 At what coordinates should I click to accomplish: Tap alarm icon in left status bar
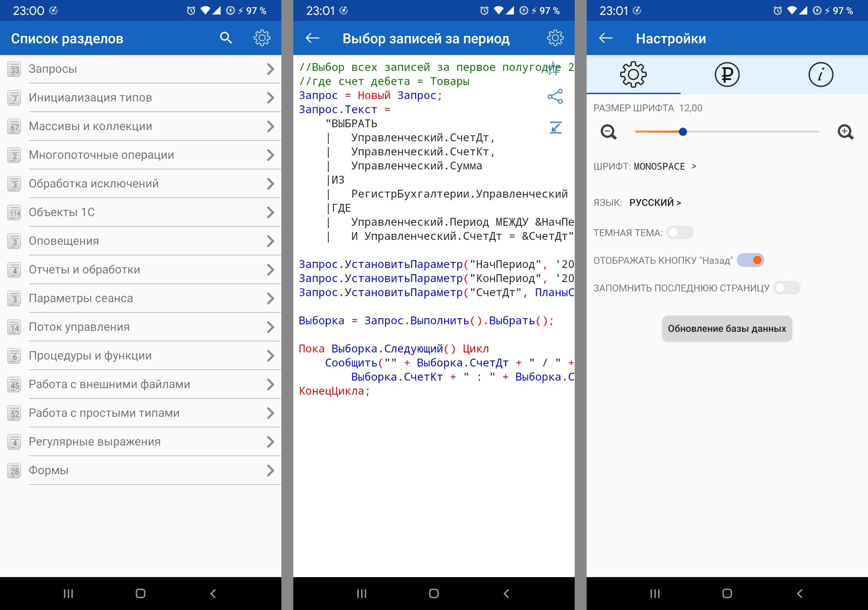coord(191,11)
